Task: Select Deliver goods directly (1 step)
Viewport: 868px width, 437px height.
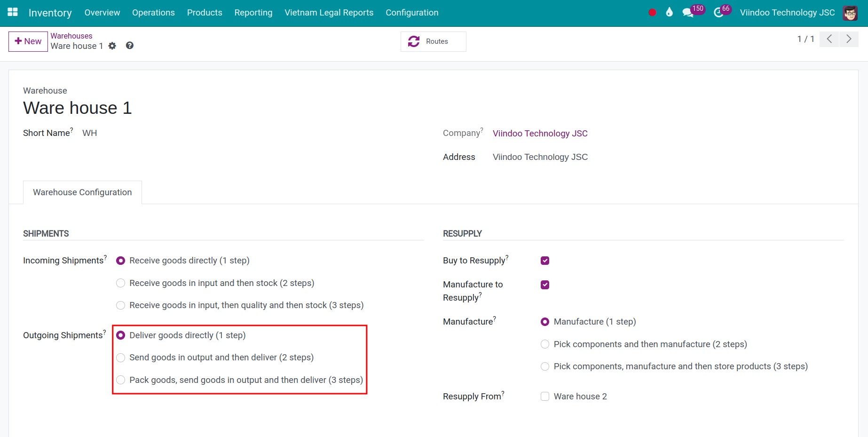Action: tap(121, 335)
